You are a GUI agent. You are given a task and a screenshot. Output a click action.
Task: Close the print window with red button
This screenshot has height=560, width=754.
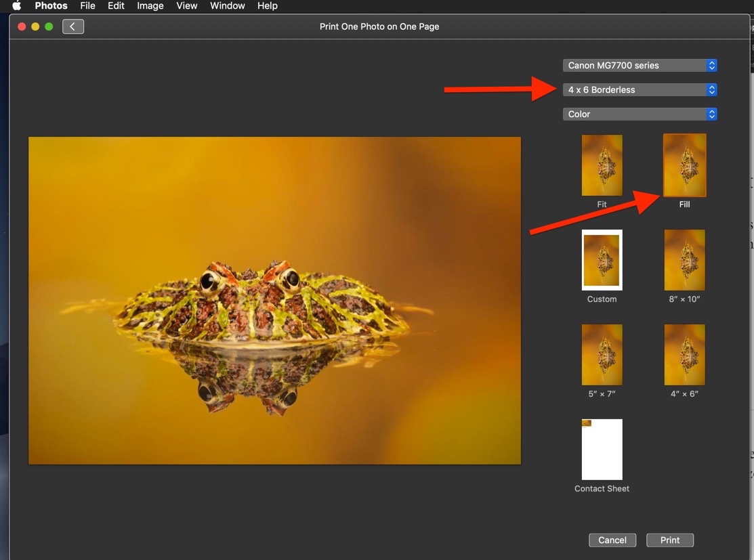click(22, 26)
